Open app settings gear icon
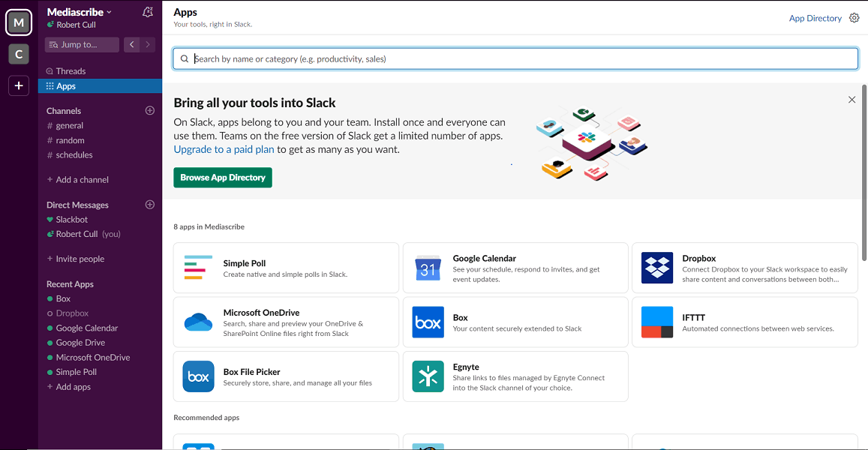Screen dimensions: 868x450 tap(854, 18)
